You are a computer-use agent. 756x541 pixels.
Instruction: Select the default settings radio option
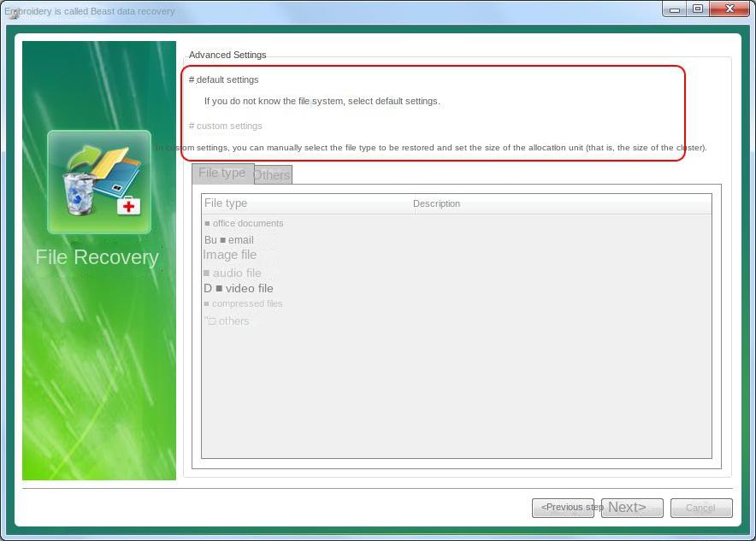224,80
